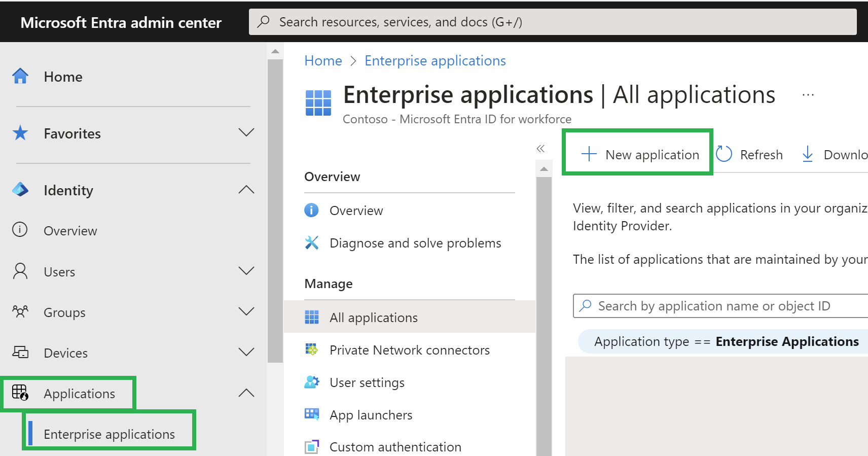This screenshot has height=456, width=868.
Task: Click the Custom authentication icon
Action: pos(311,446)
